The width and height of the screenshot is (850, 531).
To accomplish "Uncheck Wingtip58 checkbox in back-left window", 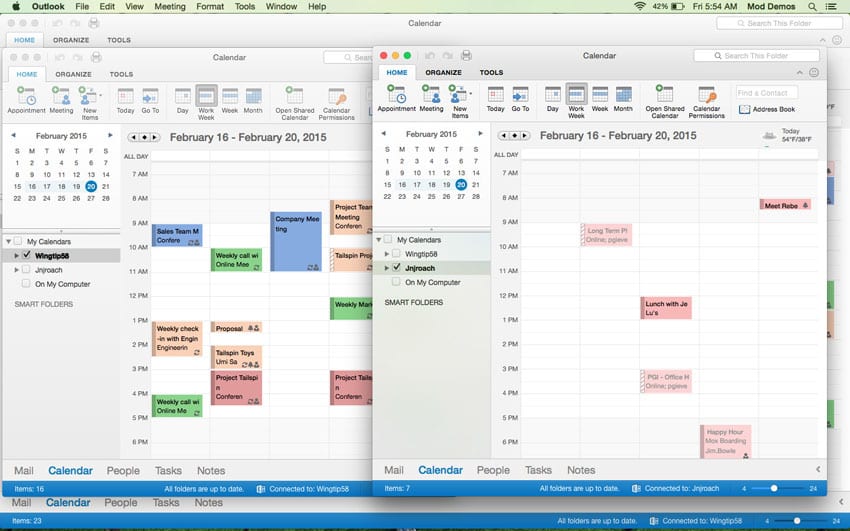I will (27, 256).
